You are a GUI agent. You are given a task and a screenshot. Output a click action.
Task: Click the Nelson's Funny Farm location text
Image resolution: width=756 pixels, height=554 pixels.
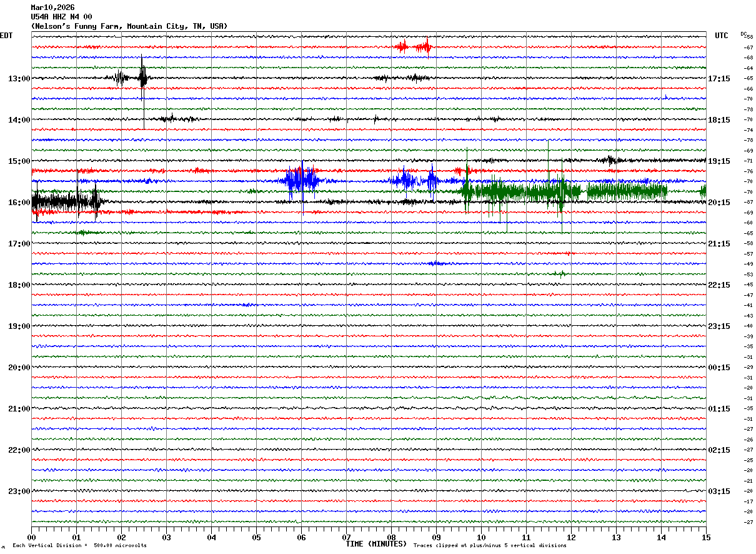[x=129, y=26]
